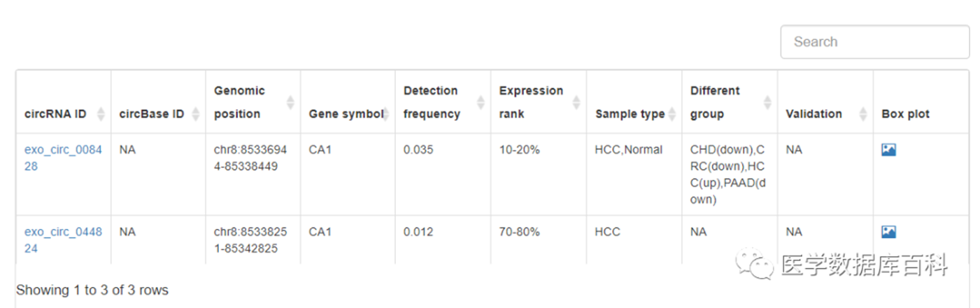Viewport: 980px width, 308px height.
Task: Click the chr8:85336944-85338449 position cell
Action: pyautogui.click(x=250, y=158)
